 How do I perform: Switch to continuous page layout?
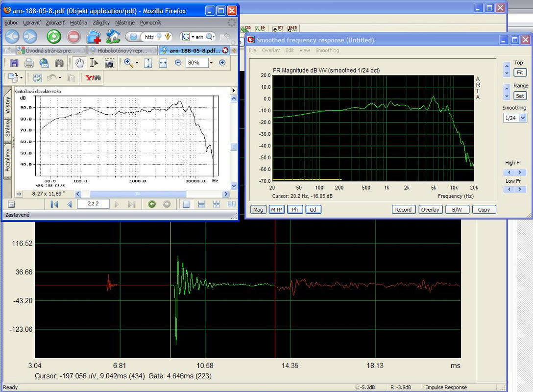[201, 204]
